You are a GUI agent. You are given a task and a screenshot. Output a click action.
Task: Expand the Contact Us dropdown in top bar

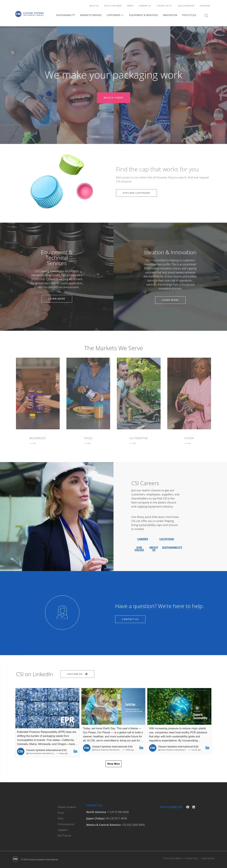(164, 6)
